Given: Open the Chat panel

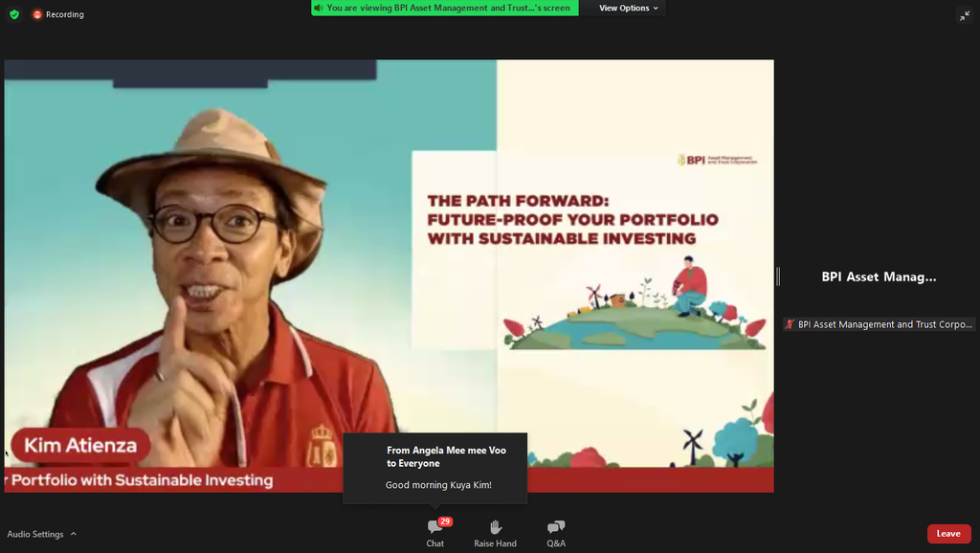Looking at the screenshot, I should point(435,533).
